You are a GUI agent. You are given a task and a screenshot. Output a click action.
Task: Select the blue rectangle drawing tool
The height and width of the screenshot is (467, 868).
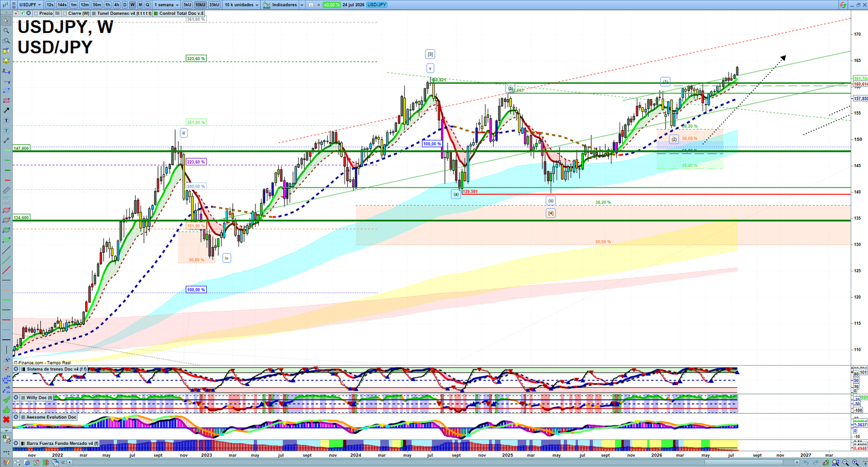[x=6, y=91]
